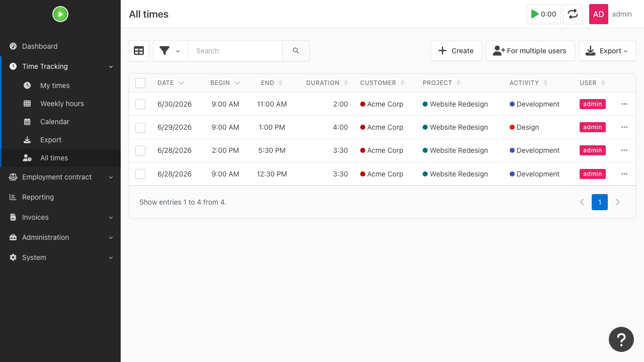Start the timer with the play icon
The width and height of the screenshot is (644, 362).
(x=544, y=14)
